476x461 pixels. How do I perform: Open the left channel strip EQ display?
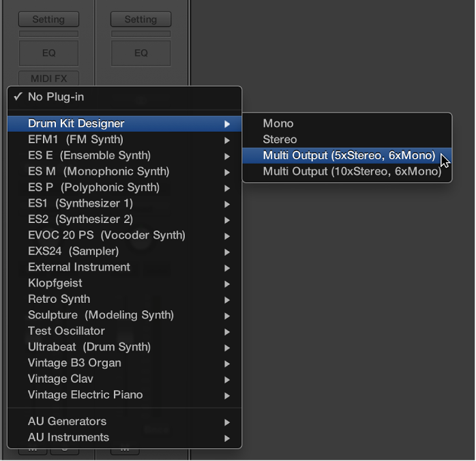48,53
